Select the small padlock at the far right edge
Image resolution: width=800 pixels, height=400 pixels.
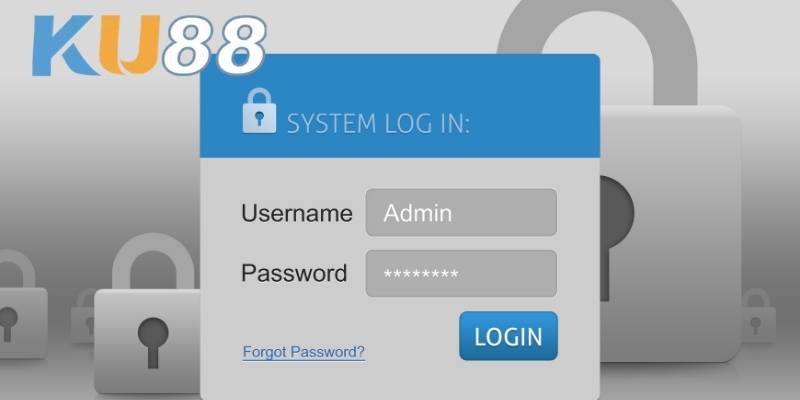tap(758, 315)
